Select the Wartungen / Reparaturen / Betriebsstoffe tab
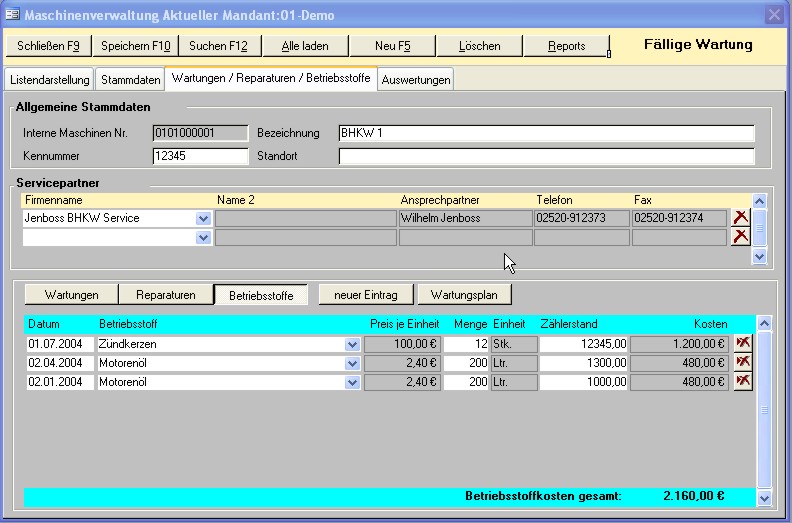The width and height of the screenshot is (792, 523). point(271,78)
